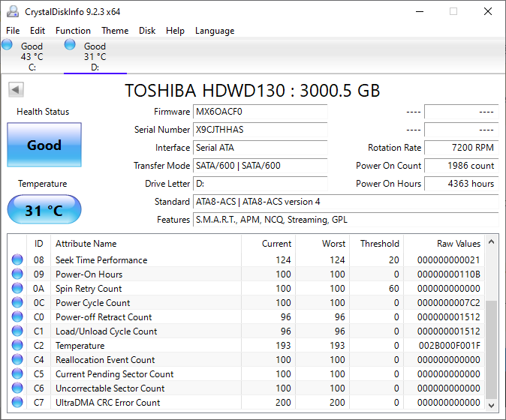Screen dimensions: 506x420
Task: Click the blue status orb for drive D:
Action: click(70, 44)
